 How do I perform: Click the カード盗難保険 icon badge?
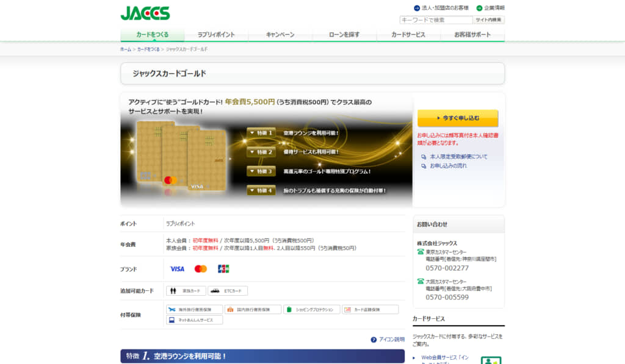pyautogui.click(x=370, y=310)
